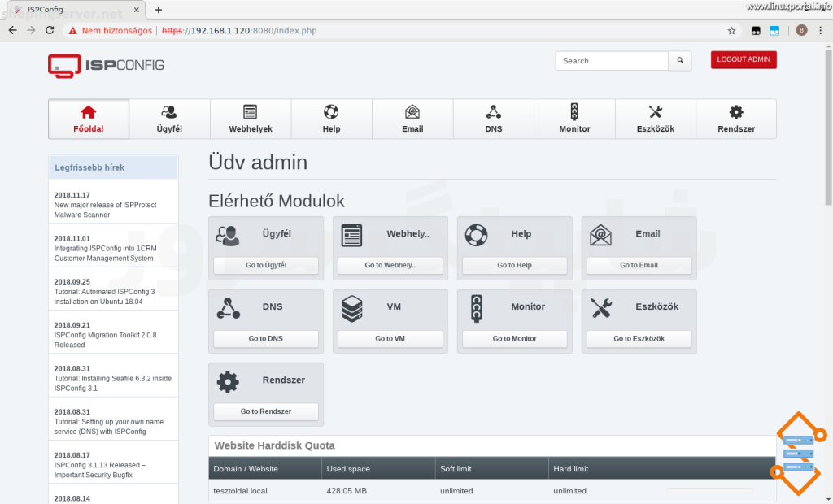Open the Email navigation tab
This screenshot has height=504, width=833.
(x=412, y=119)
